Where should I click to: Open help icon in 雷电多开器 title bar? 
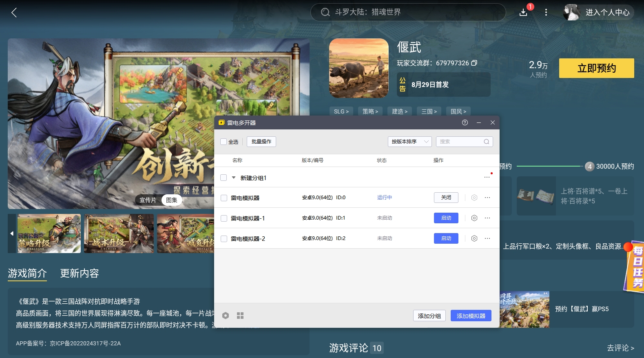click(x=465, y=122)
